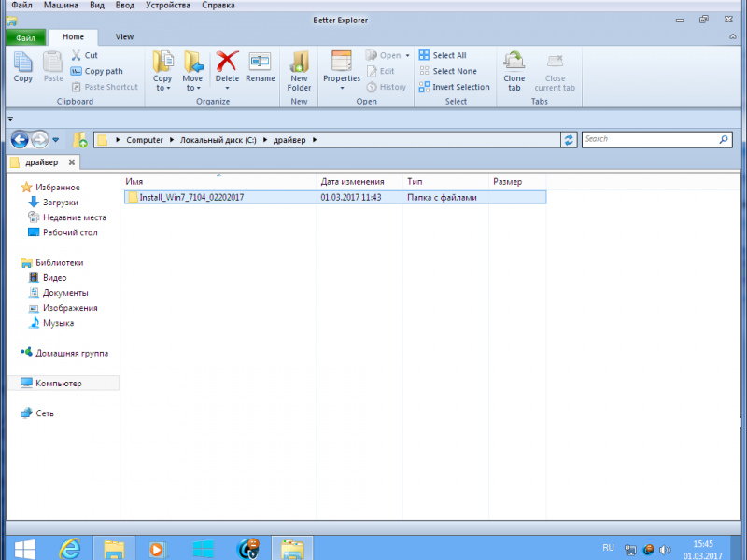
Task: Open the quick access toolbar dropdown arrow
Action: (10, 119)
